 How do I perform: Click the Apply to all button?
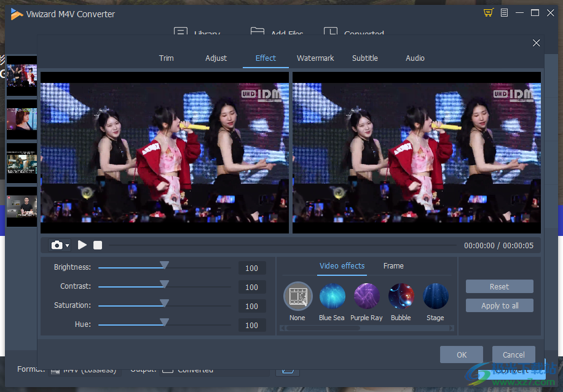pyautogui.click(x=499, y=306)
